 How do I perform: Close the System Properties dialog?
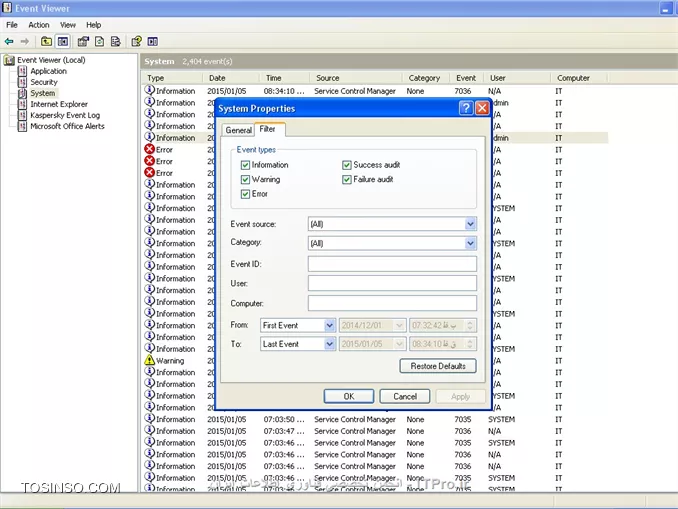(482, 108)
